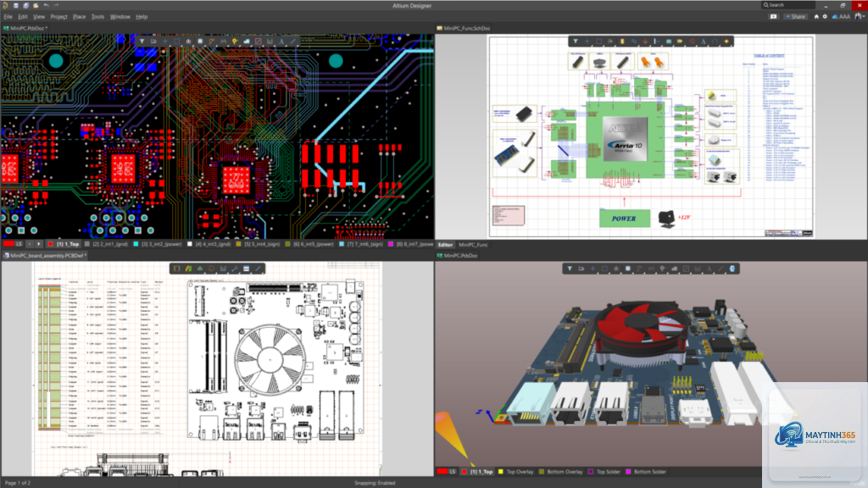Image resolution: width=868 pixels, height=488 pixels.
Task: Click the Power Port icon in schematic toolbar
Action: coord(645,42)
